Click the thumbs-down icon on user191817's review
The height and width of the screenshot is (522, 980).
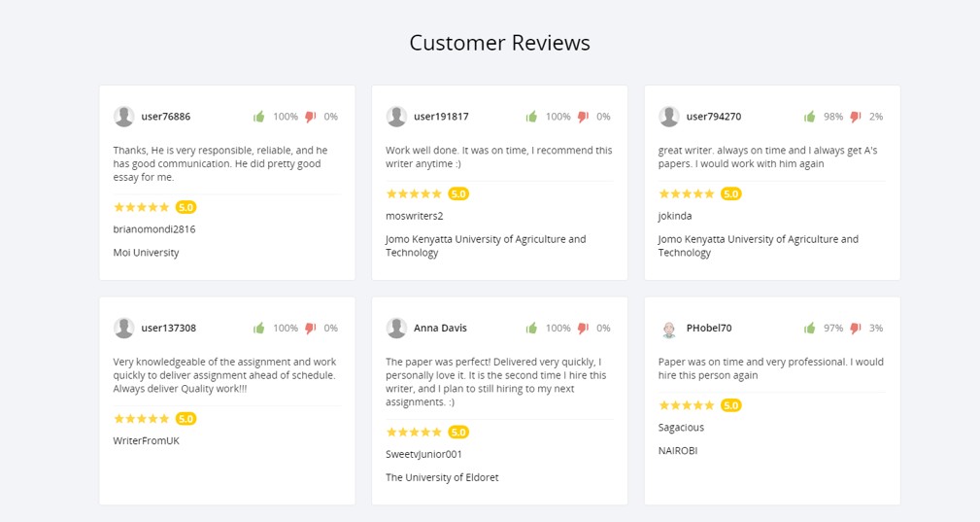pos(583,117)
